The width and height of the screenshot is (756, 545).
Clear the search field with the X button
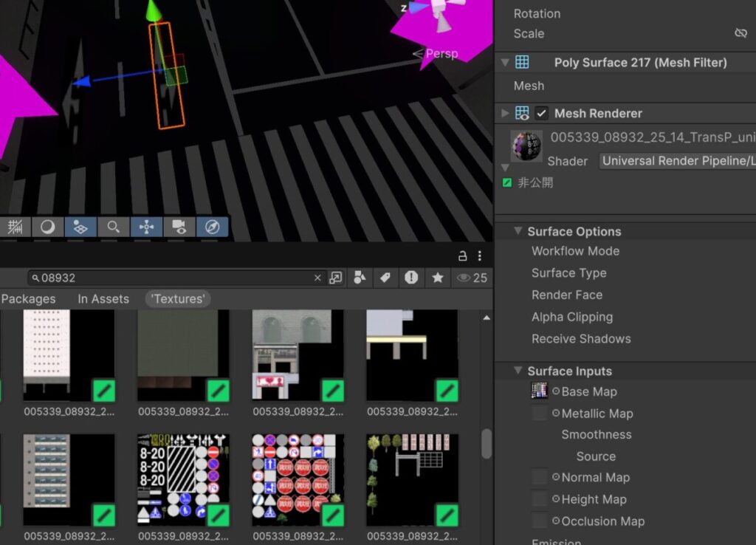coord(317,278)
